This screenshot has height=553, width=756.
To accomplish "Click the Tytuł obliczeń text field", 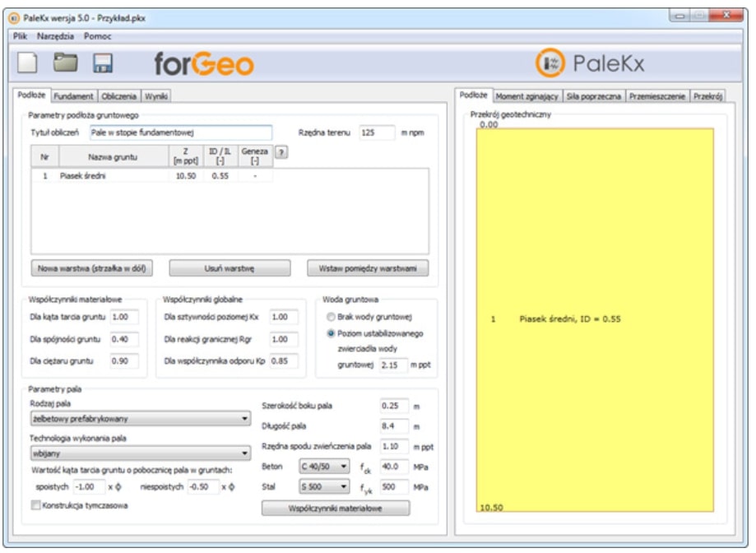I will pos(180,132).
